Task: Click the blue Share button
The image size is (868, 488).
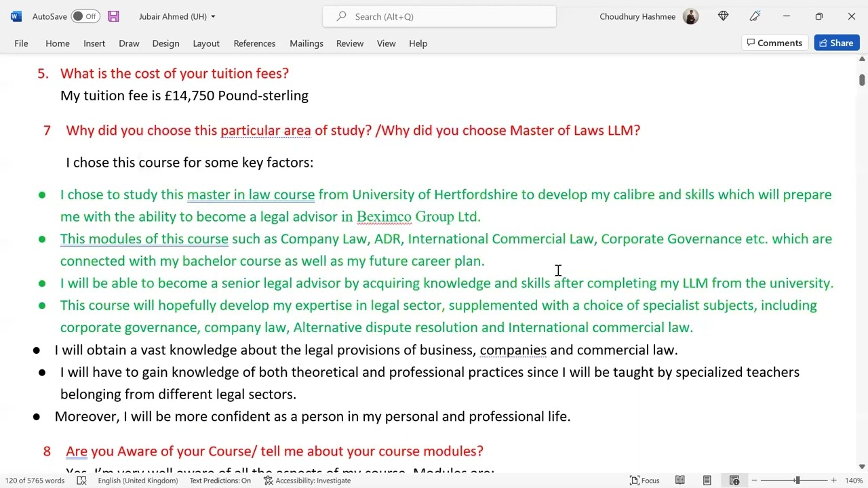Action: pyautogui.click(x=837, y=43)
